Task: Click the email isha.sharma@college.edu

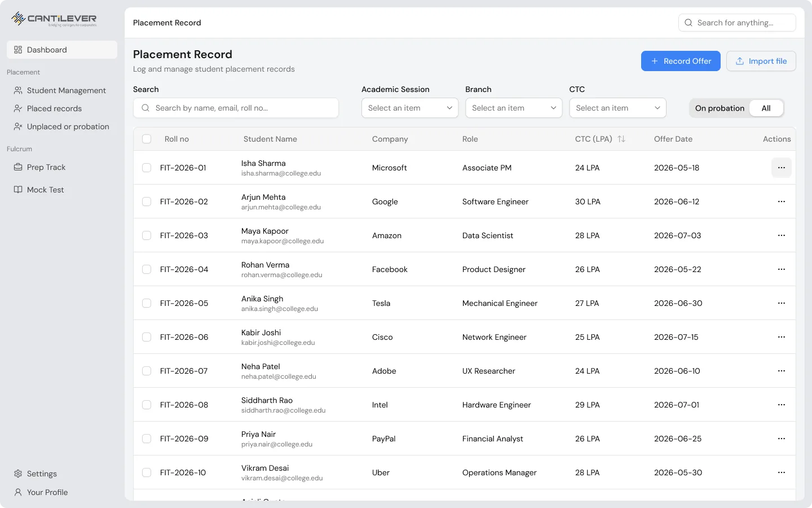Action: [281, 173]
